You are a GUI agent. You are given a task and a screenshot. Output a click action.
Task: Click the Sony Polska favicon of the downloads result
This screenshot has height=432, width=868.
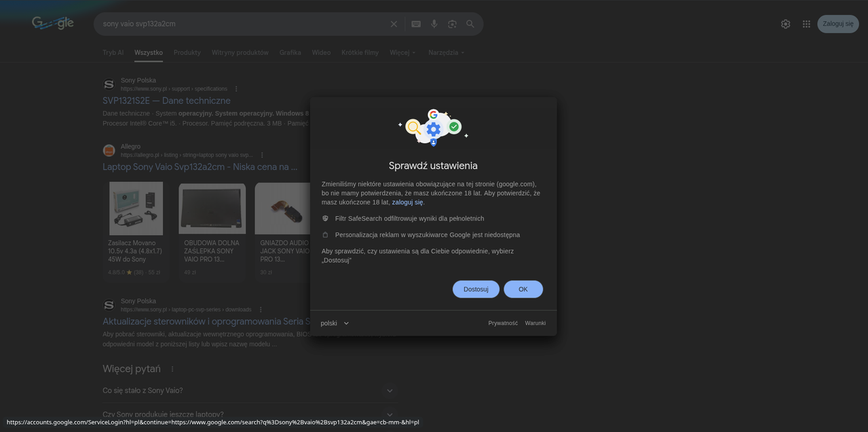pyautogui.click(x=109, y=305)
